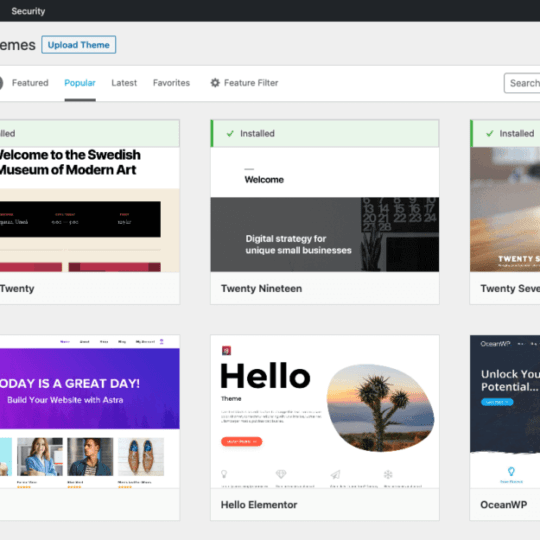Click the blue button in OceanWP preview

pos(497,402)
